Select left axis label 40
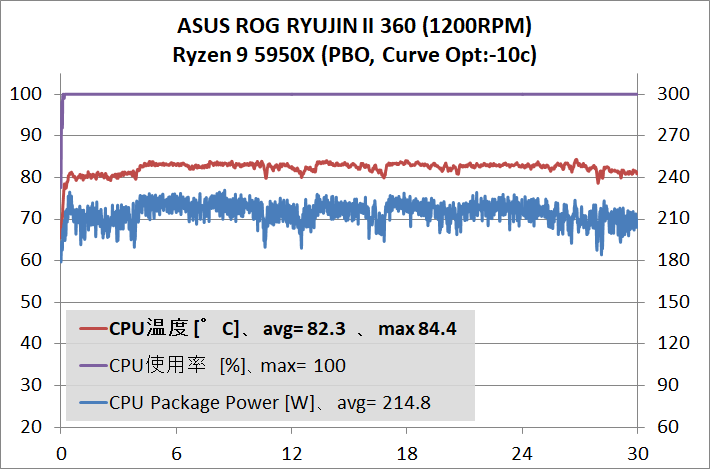Screen dimensions: 710x469 click(x=31, y=343)
